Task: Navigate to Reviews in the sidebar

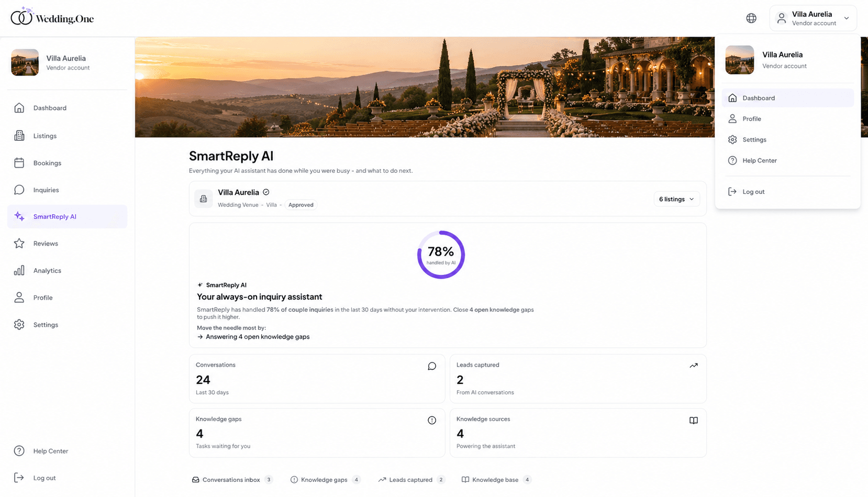Action: click(x=67, y=244)
